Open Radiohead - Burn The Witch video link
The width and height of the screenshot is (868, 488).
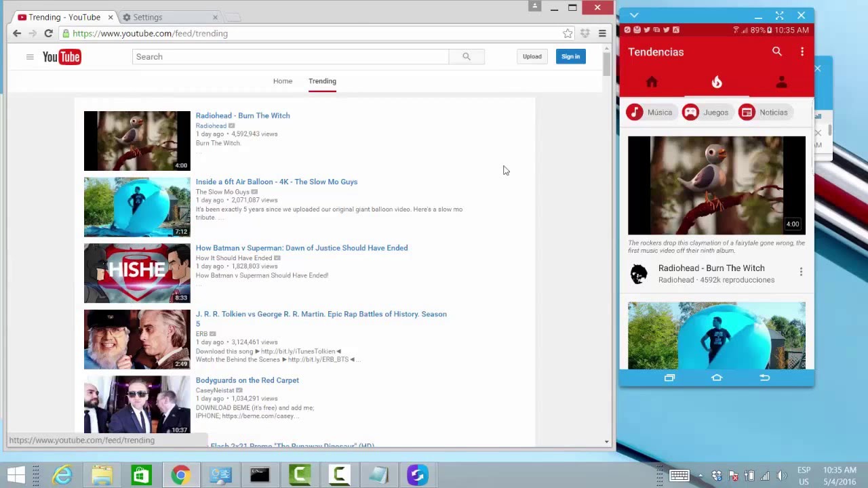(x=243, y=116)
